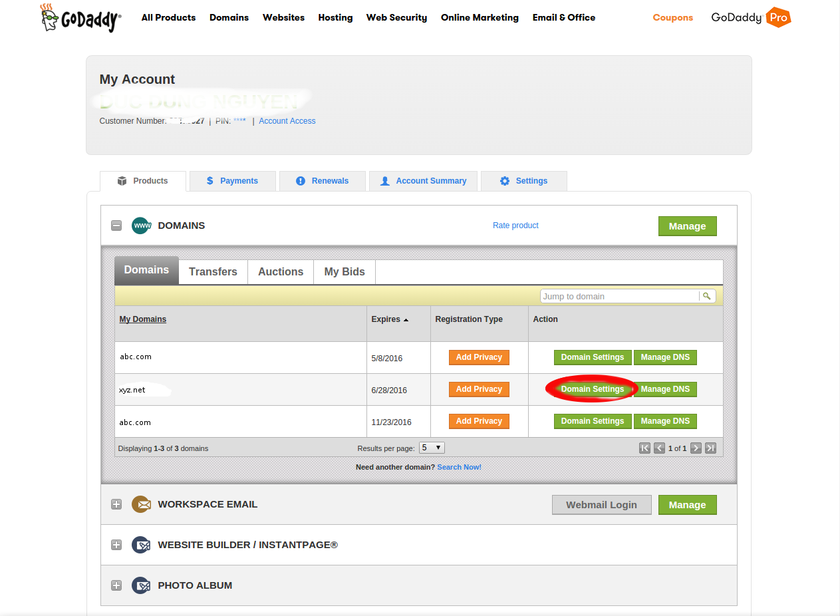Go to the first page of domains

coord(644,448)
